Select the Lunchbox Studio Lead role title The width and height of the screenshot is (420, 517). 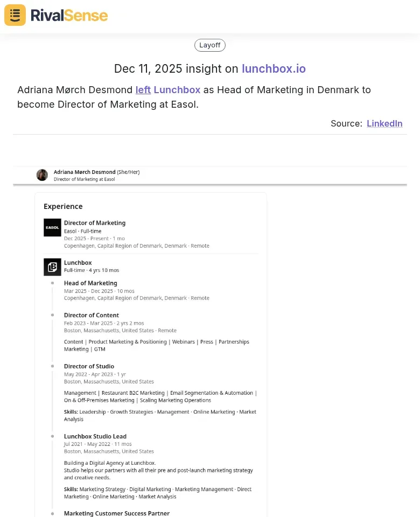point(95,437)
